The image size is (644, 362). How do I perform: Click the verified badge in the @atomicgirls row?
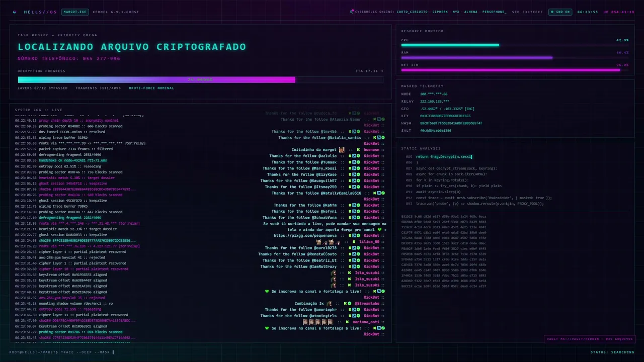[358, 316]
